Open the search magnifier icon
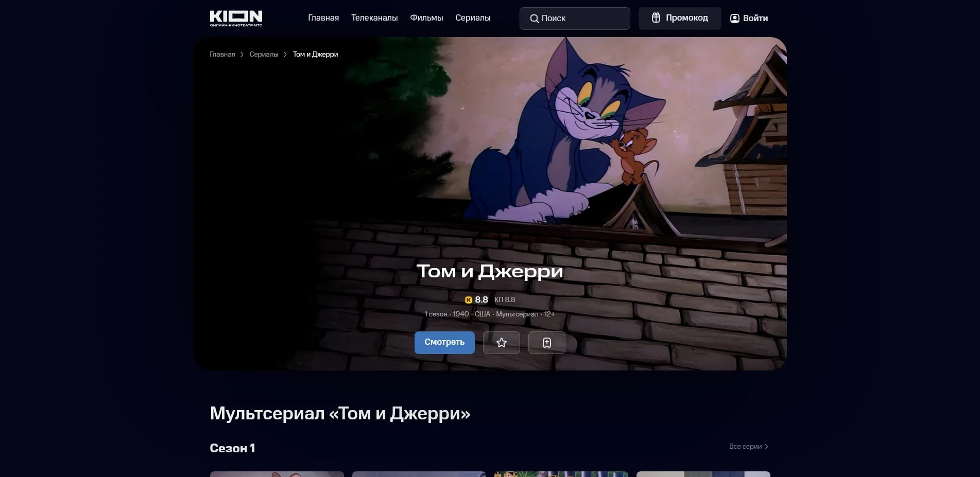980x477 pixels. [535, 19]
